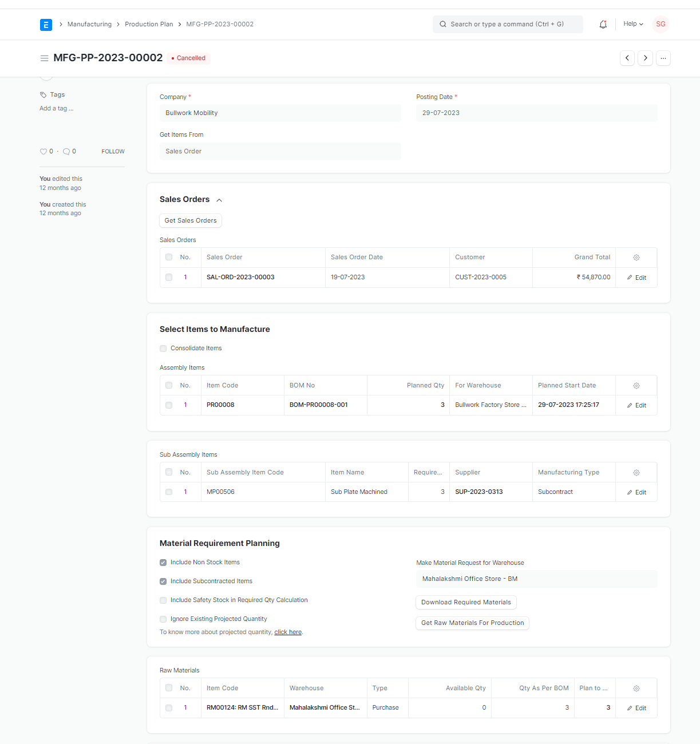The height and width of the screenshot is (744, 700).
Task: Open the SG user avatar menu
Action: (x=661, y=24)
